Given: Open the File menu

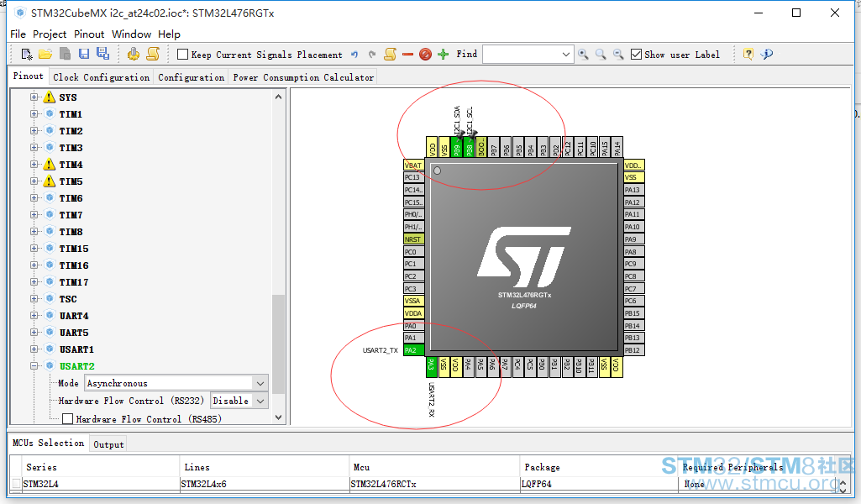Looking at the screenshot, I should click(x=18, y=34).
